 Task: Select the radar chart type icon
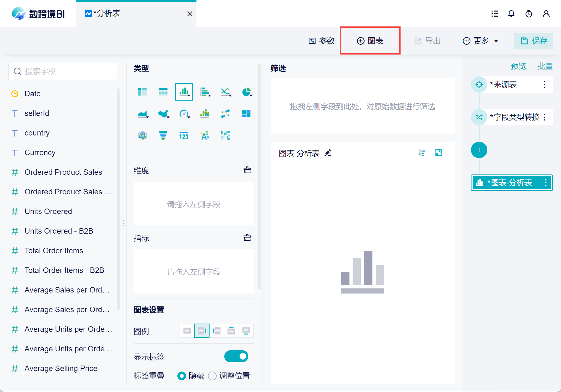click(x=142, y=135)
